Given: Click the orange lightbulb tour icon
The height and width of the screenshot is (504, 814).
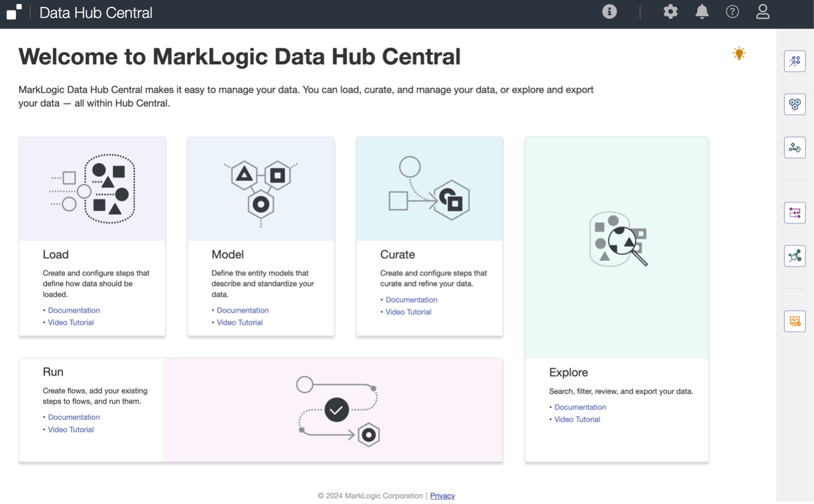Looking at the screenshot, I should [739, 53].
